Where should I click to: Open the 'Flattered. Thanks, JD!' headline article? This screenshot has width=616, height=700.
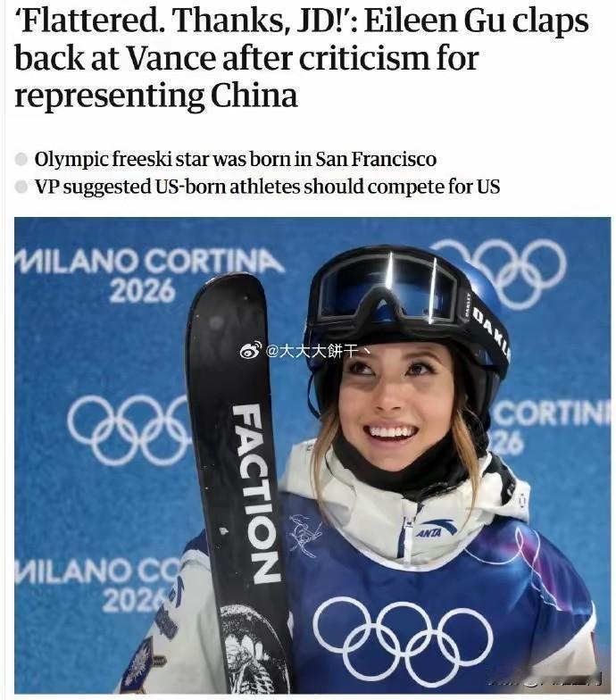[302, 58]
